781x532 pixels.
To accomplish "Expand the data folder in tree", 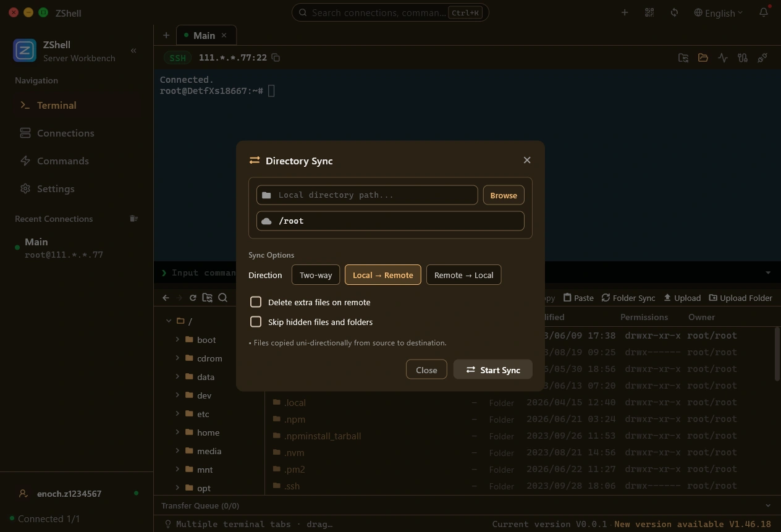I will 177,376.
